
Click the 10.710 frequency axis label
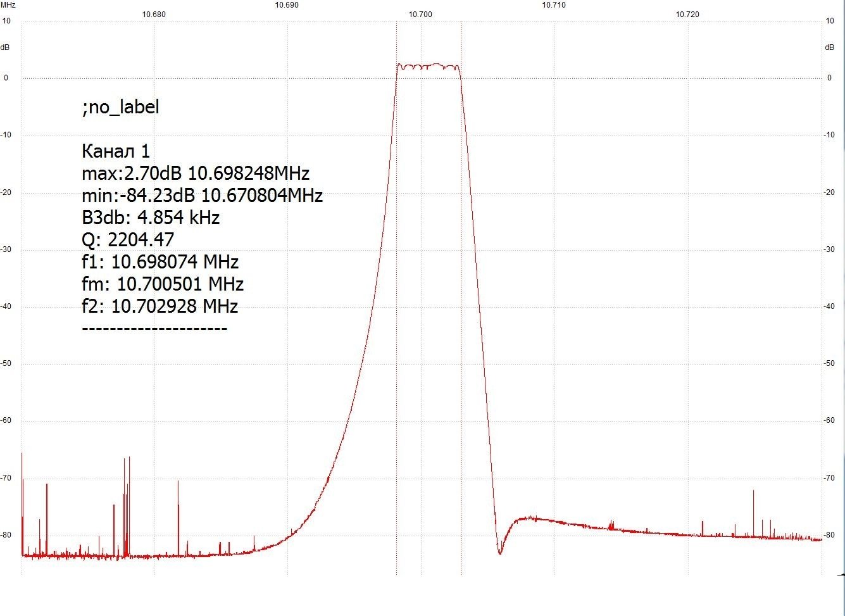pyautogui.click(x=554, y=5)
